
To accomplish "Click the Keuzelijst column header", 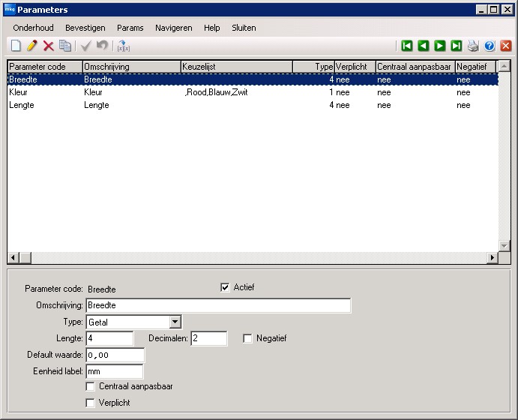I will (x=237, y=67).
